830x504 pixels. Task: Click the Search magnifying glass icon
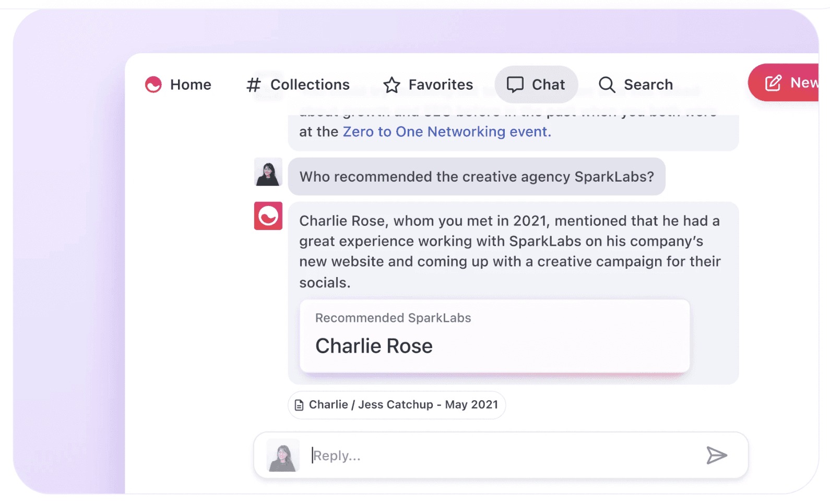click(607, 85)
